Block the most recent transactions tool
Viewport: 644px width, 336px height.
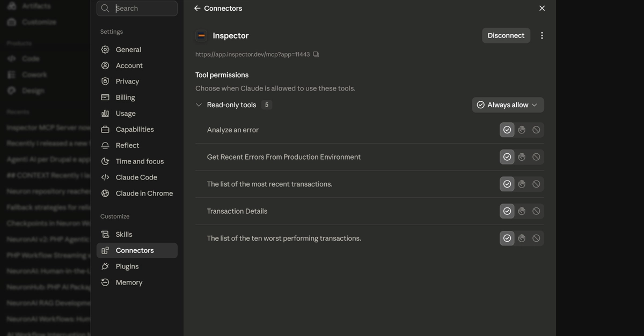536,184
